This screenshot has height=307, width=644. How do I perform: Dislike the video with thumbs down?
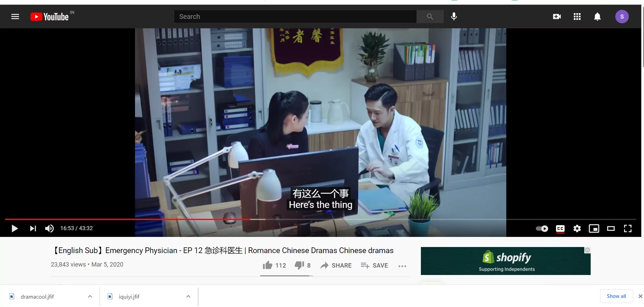(x=302, y=266)
